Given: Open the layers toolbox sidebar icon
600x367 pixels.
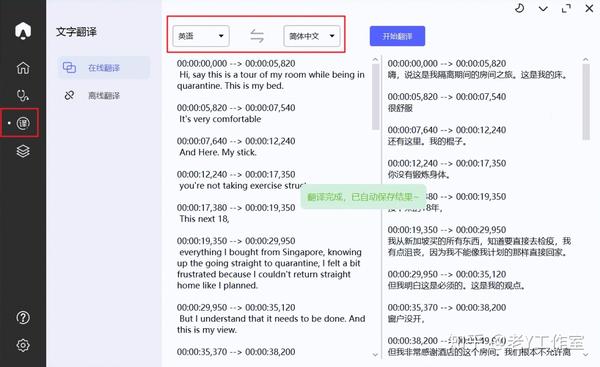Looking at the screenshot, I should point(23,151).
